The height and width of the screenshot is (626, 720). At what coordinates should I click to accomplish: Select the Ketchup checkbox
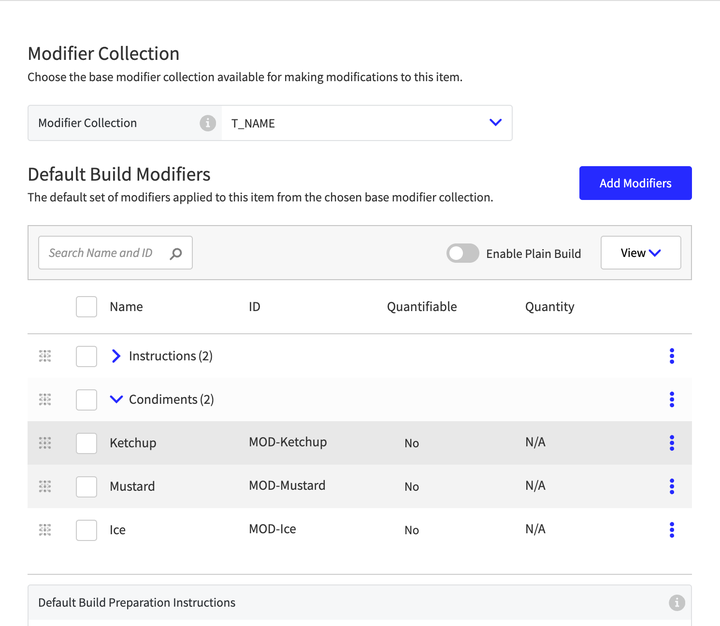[x=86, y=443]
